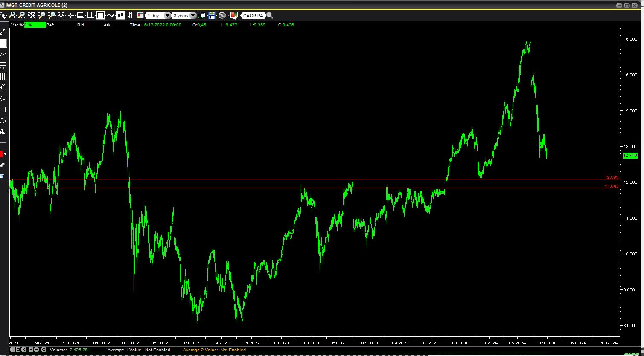
Task: Click the CAGR.PA symbol input field
Action: [253, 15]
